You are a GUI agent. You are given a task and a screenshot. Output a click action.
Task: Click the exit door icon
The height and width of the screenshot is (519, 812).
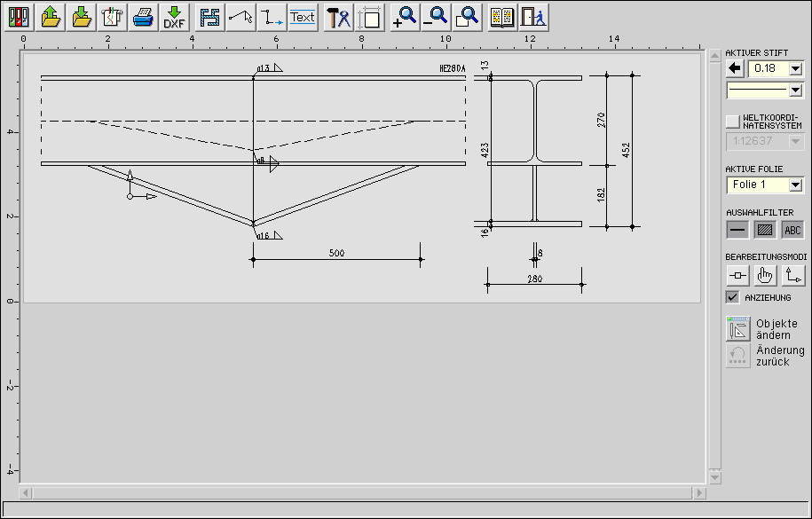click(x=532, y=17)
